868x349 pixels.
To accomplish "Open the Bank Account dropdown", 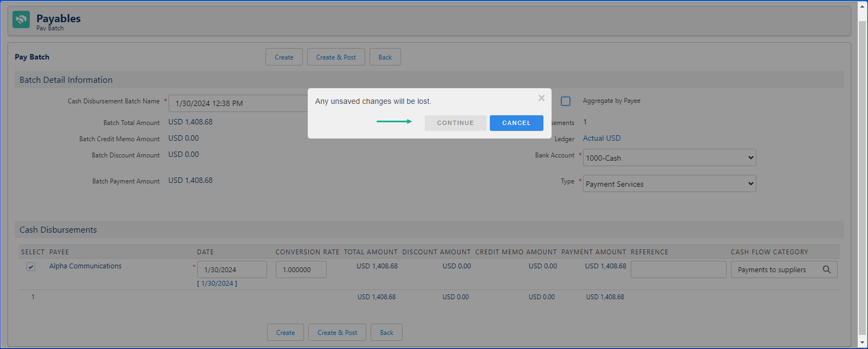I will coord(669,158).
